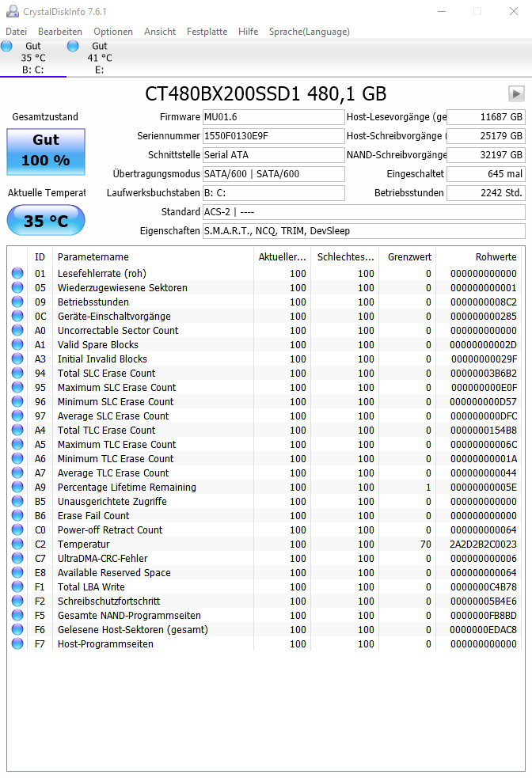
Task: Open the Sprache(Language) menu
Action: [310, 31]
